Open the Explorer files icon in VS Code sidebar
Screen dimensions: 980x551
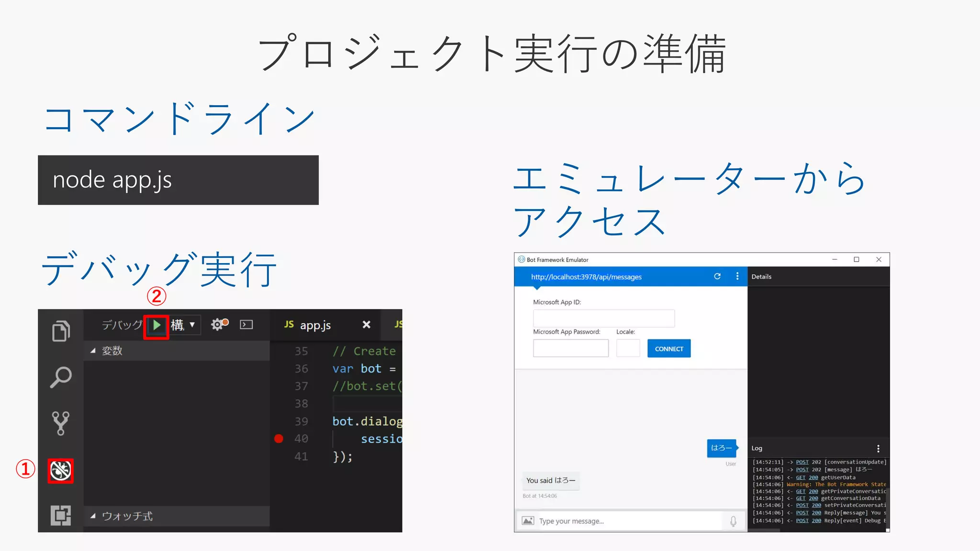[x=61, y=331]
